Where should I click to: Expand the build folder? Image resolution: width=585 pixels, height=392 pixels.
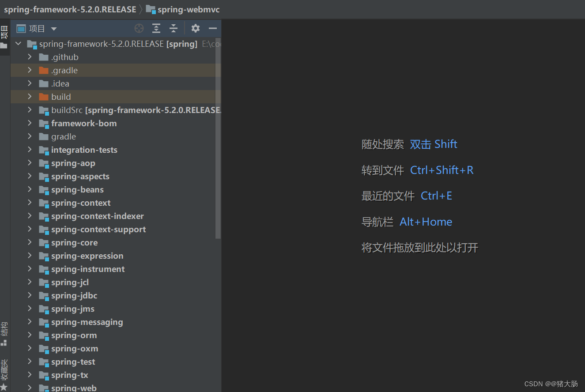[30, 97]
